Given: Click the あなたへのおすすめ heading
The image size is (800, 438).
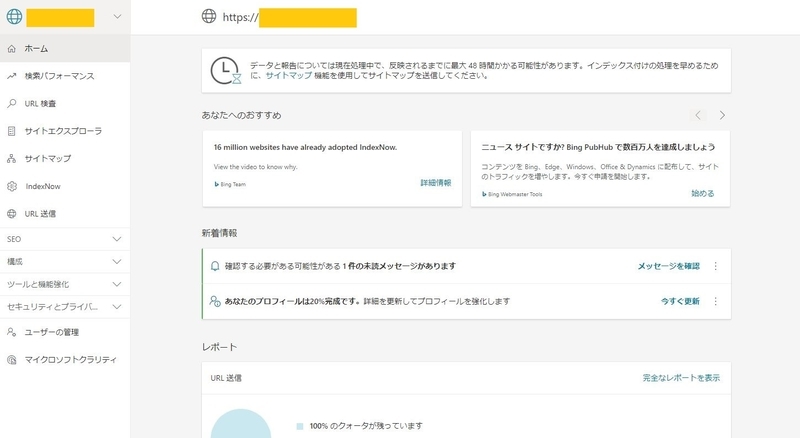Looking at the screenshot, I should point(241,115).
